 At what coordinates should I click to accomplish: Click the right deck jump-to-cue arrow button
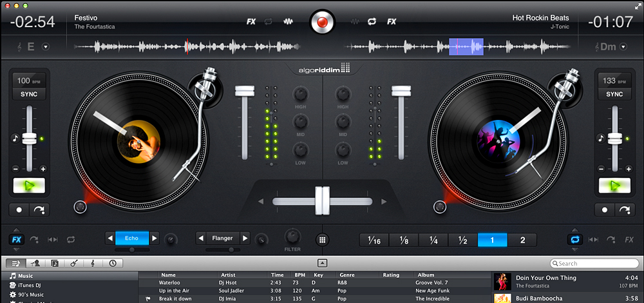pyautogui.click(x=624, y=210)
